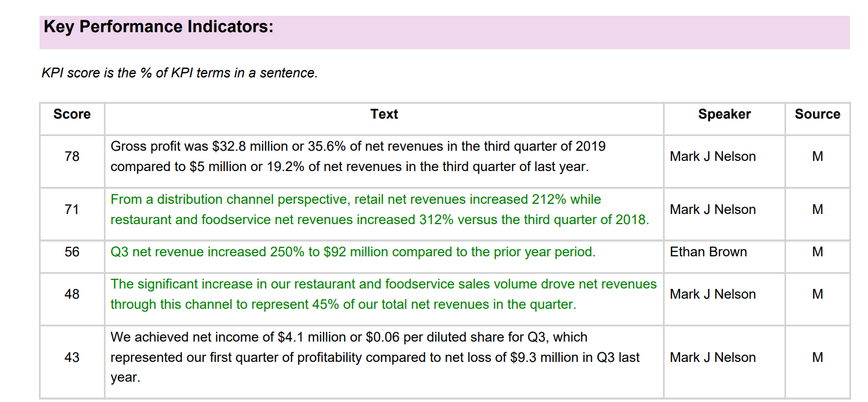Open the green Q3 net revenue sentence
The height and width of the screenshot is (402, 868).
[353, 252]
